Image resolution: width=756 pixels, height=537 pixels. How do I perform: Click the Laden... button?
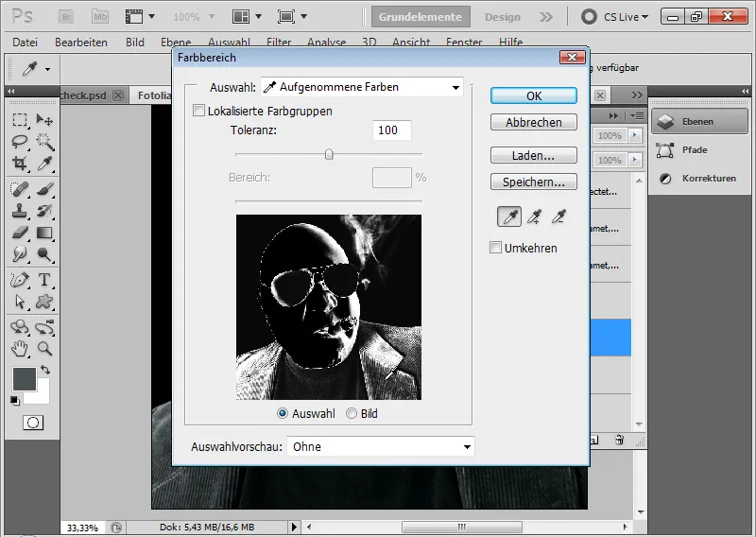pos(534,155)
